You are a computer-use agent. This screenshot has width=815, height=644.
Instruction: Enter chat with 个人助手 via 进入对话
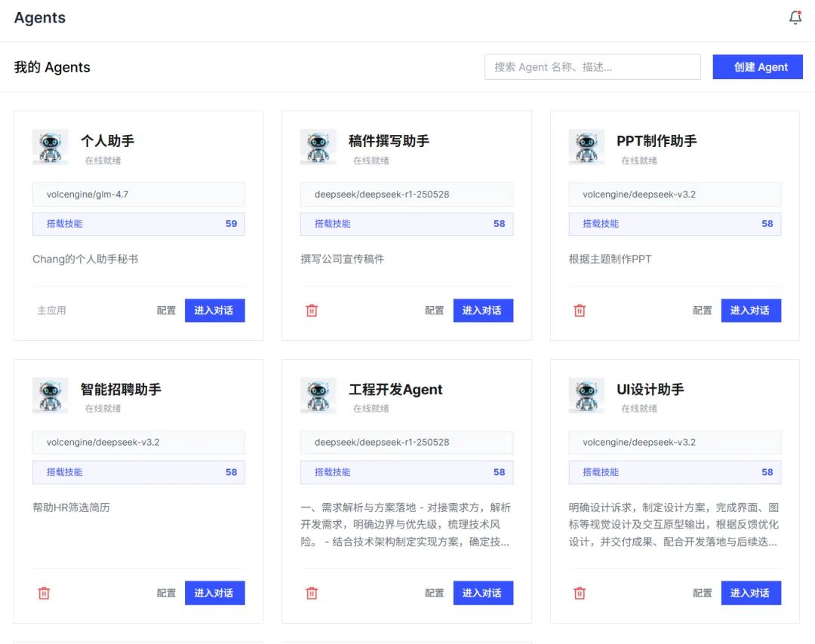coord(215,310)
